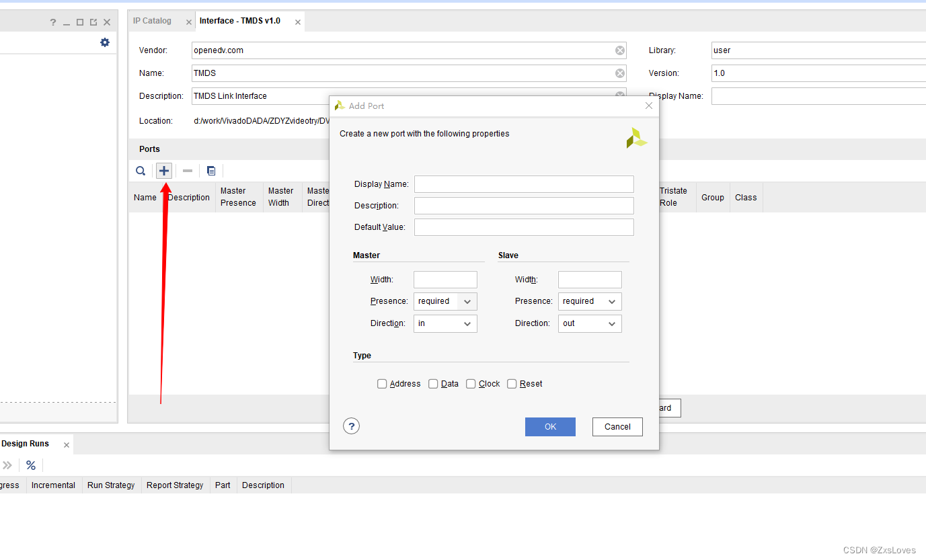The image size is (926, 560).
Task: Float the left panel using its float icon
Action: 93,22
